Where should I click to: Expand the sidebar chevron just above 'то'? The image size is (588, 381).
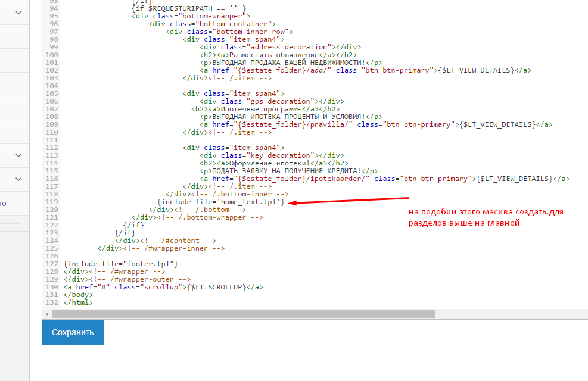tap(18, 179)
